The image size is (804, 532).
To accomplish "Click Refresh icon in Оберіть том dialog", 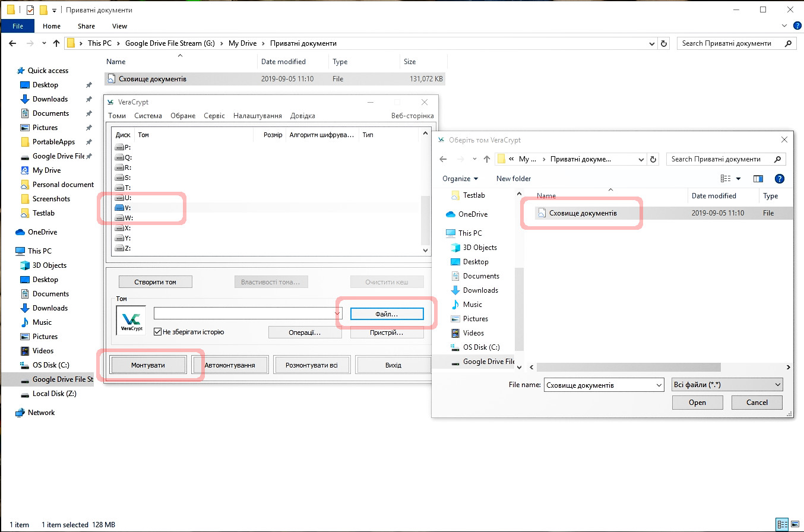I will click(653, 159).
